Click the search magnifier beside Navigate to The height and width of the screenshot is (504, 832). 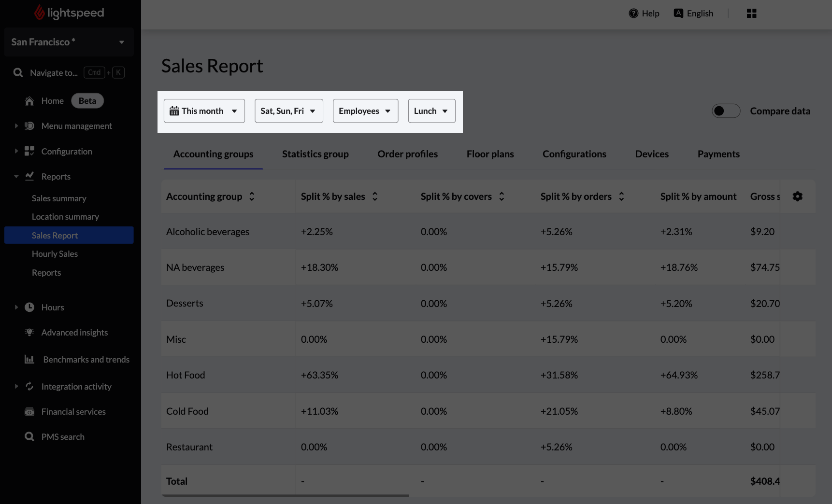[18, 72]
